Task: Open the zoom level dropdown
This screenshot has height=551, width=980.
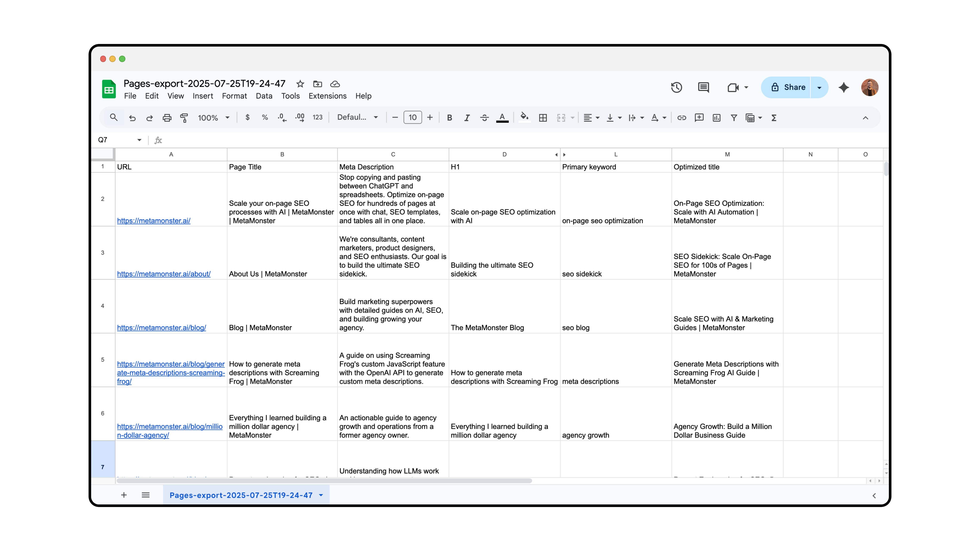Action: [x=213, y=118]
